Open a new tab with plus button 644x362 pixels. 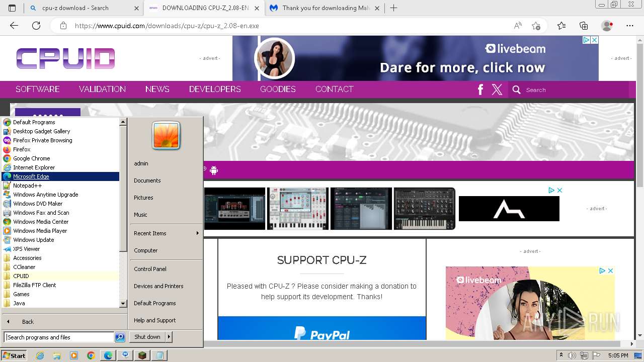pyautogui.click(x=393, y=8)
